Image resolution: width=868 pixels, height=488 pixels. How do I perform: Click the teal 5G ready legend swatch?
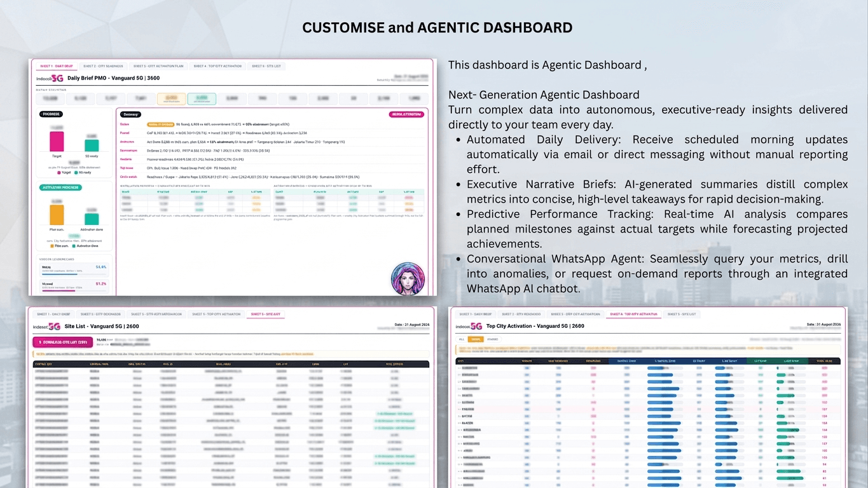tap(76, 172)
